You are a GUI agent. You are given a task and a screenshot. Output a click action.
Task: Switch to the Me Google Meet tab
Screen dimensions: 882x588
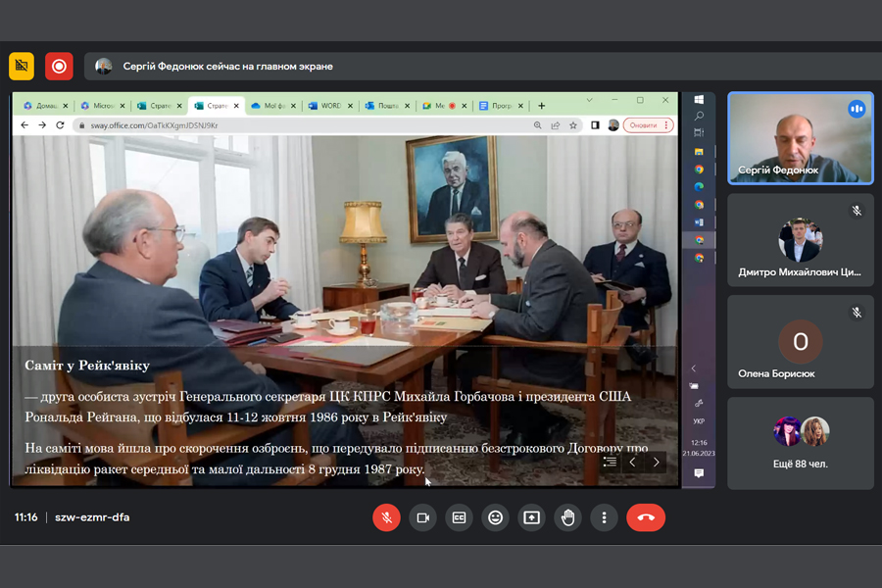pyautogui.click(x=444, y=106)
